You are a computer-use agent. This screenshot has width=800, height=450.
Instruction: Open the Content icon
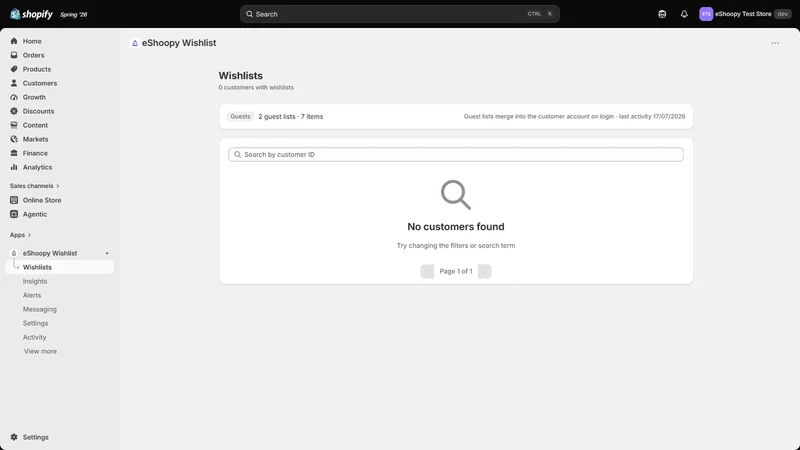click(x=14, y=125)
